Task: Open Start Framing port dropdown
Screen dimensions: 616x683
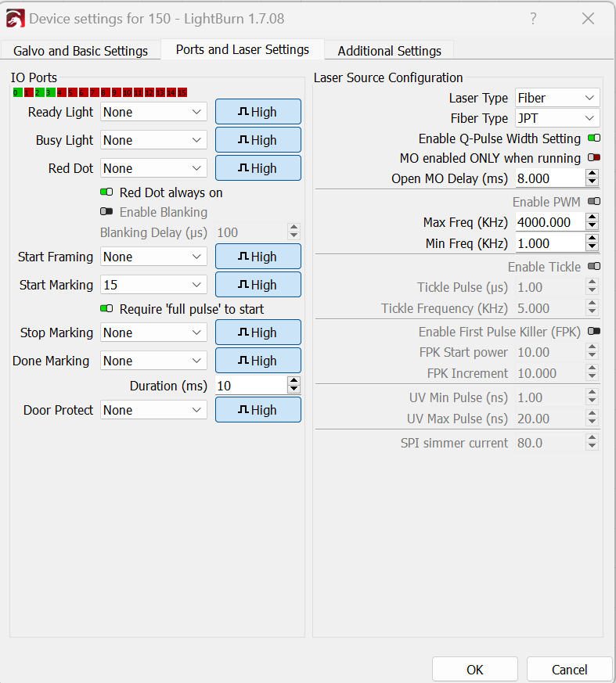Action: pos(153,257)
